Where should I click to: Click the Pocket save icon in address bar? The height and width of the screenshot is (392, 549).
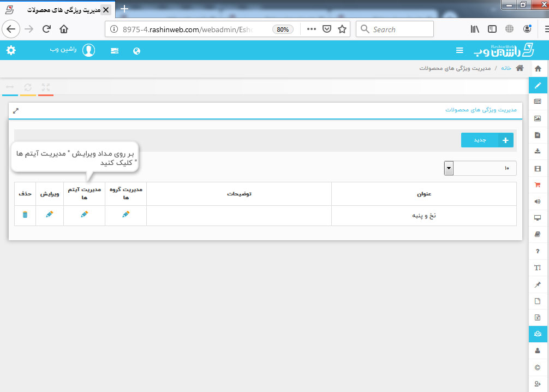point(327,29)
